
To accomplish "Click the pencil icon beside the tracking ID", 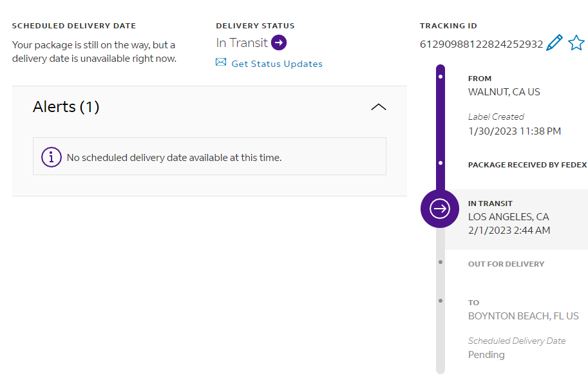I will [x=554, y=43].
